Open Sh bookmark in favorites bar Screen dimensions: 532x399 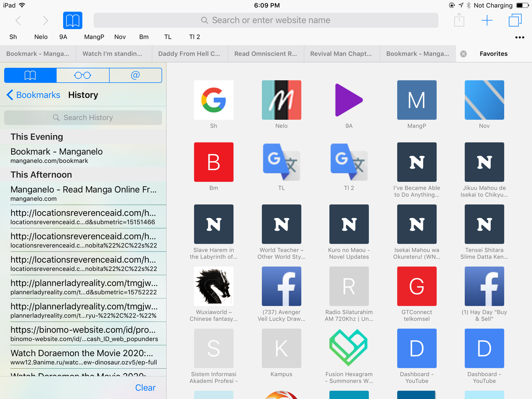pos(13,37)
